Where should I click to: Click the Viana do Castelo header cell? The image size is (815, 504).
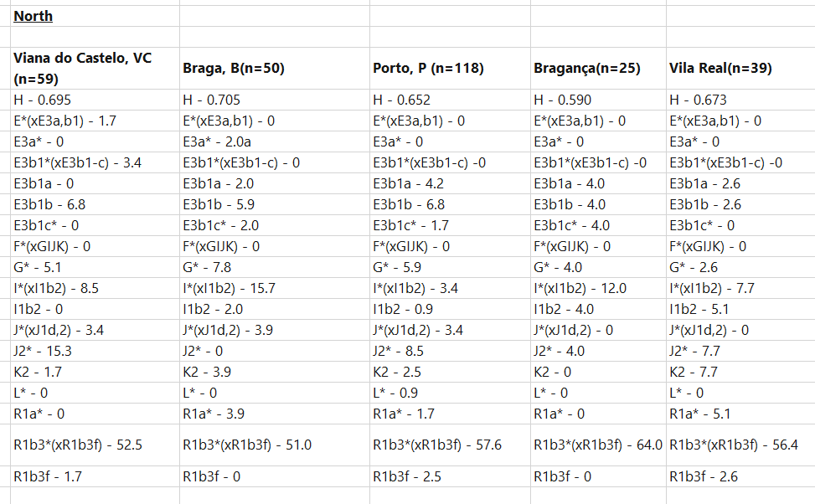pos(95,68)
